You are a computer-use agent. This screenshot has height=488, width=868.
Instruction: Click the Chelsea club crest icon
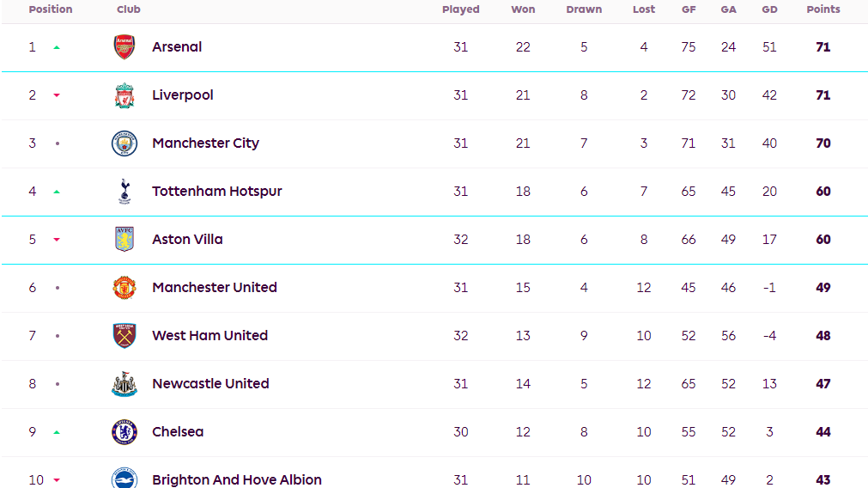coord(124,432)
